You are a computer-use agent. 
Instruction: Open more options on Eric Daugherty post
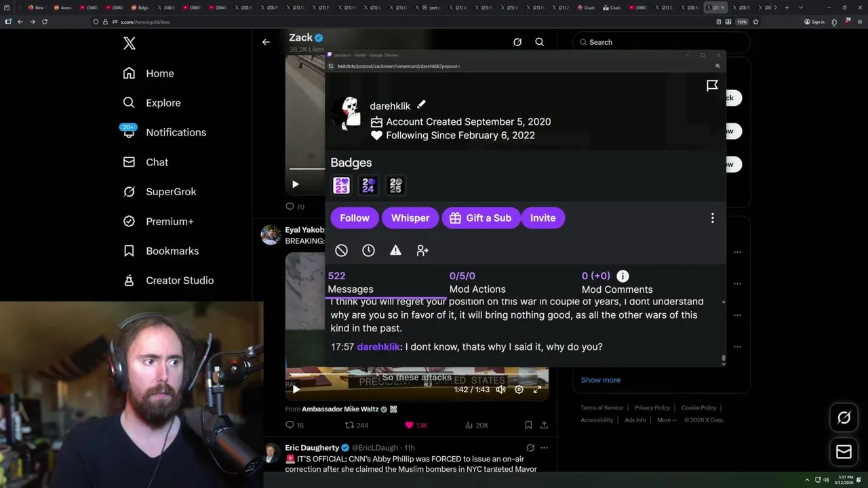point(544,448)
